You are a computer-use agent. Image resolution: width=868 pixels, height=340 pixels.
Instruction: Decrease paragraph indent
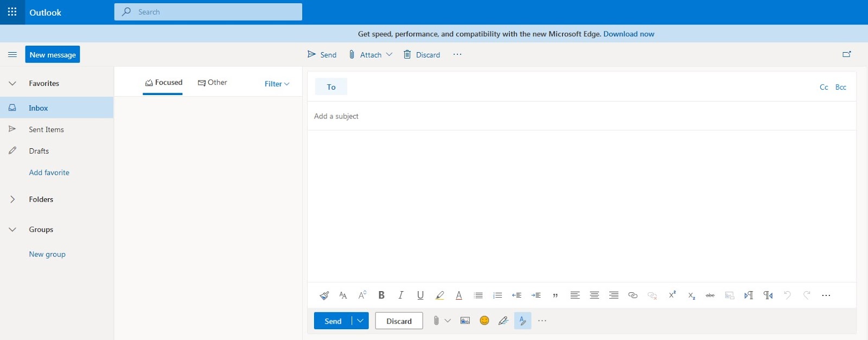coord(517,295)
